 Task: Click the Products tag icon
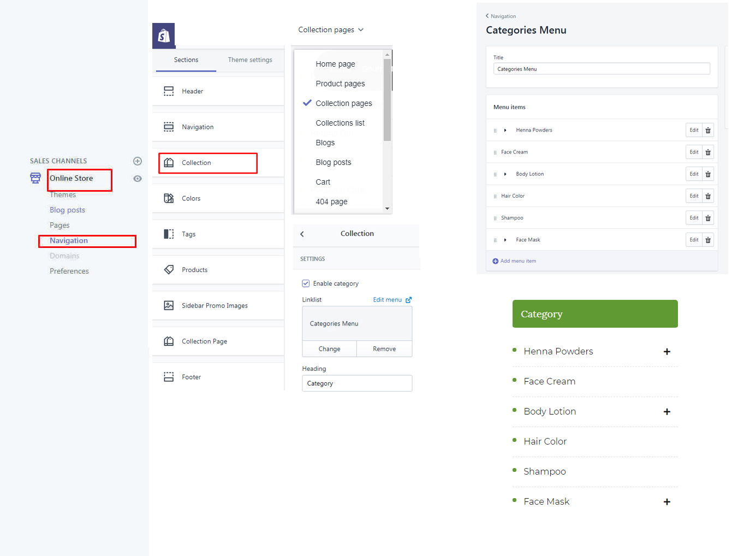pyautogui.click(x=169, y=270)
